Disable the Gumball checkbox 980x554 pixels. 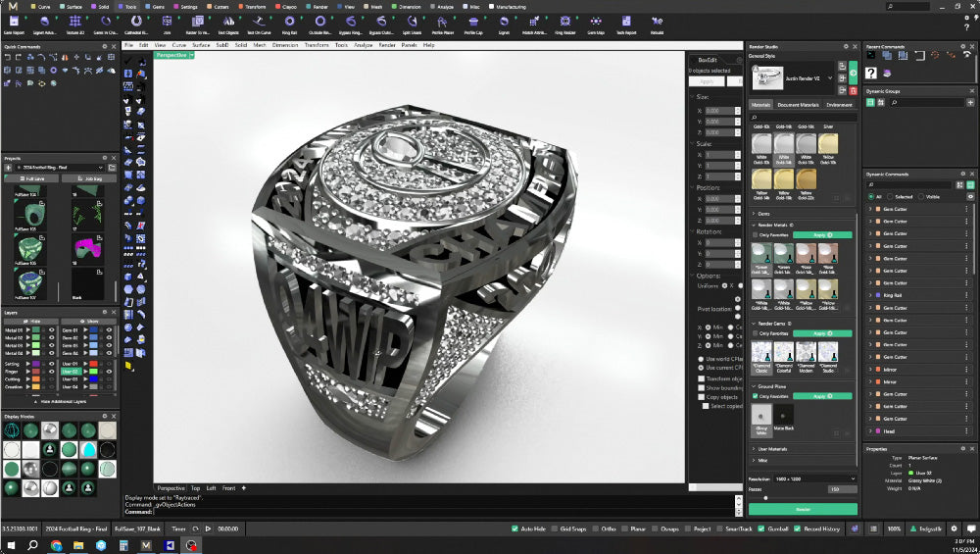tap(761, 529)
